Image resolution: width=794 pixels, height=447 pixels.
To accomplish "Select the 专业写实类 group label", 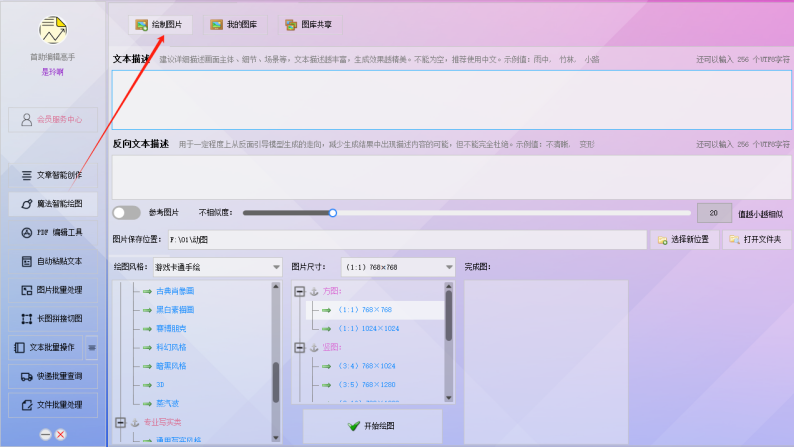I will [163, 422].
